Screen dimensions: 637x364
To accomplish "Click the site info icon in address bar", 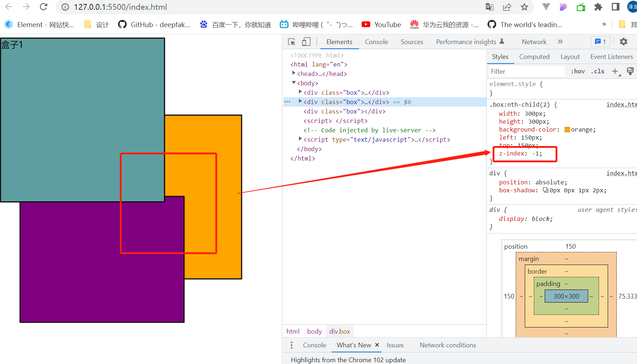I will point(65,7).
